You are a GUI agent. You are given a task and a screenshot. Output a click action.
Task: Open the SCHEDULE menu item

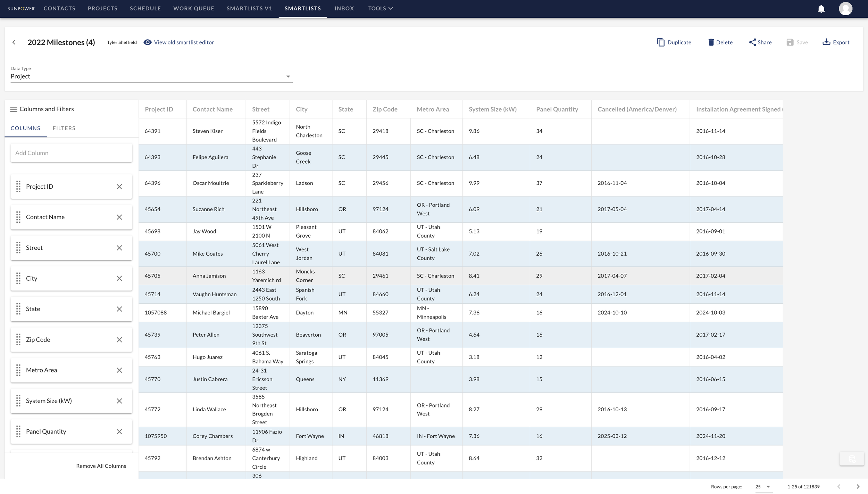pos(145,8)
